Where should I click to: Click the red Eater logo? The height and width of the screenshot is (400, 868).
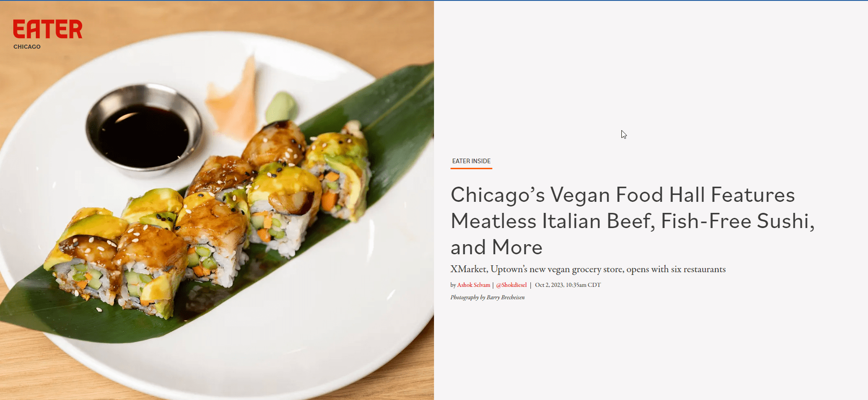[x=48, y=29]
